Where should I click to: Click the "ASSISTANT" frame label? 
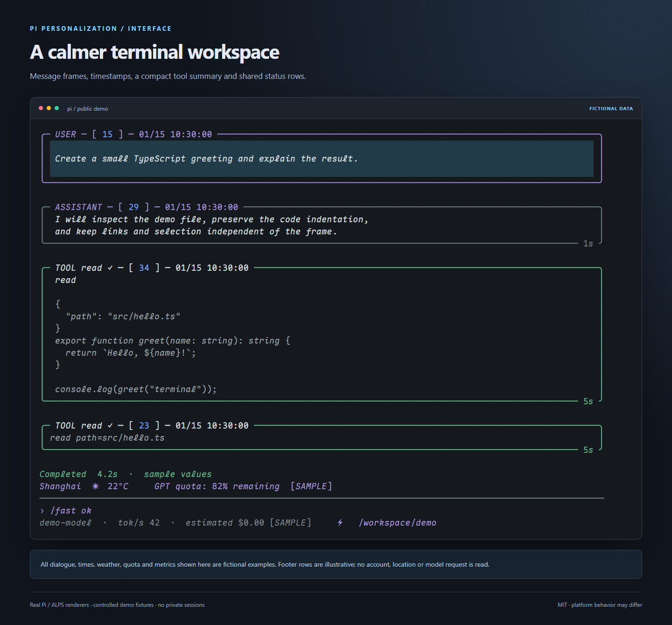(x=78, y=207)
